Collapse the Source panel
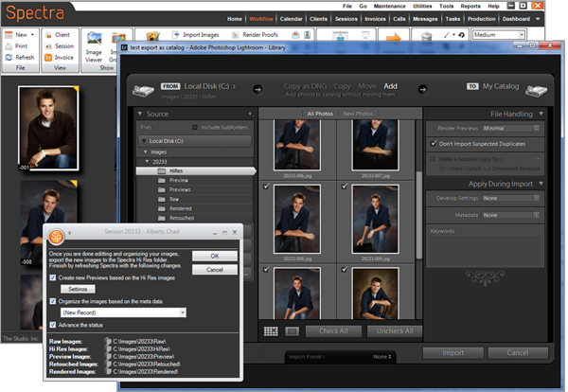 [x=140, y=114]
